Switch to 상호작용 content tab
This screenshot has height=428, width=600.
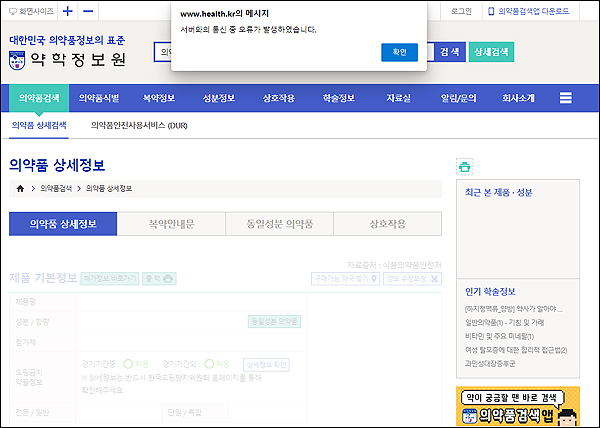point(388,224)
